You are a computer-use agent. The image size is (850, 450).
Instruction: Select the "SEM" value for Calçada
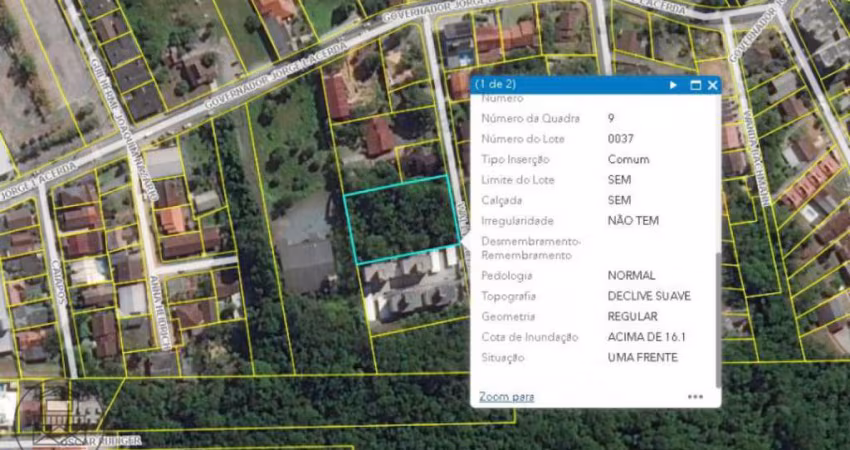point(619,201)
